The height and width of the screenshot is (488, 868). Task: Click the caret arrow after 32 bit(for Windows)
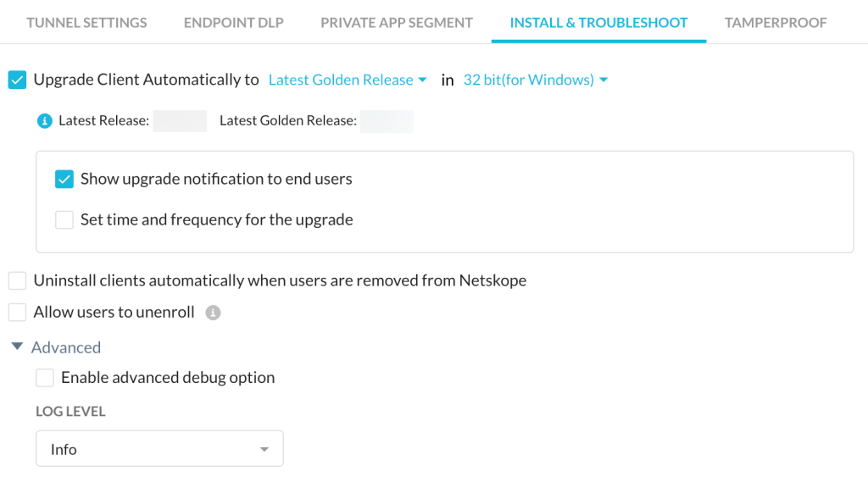click(x=604, y=80)
